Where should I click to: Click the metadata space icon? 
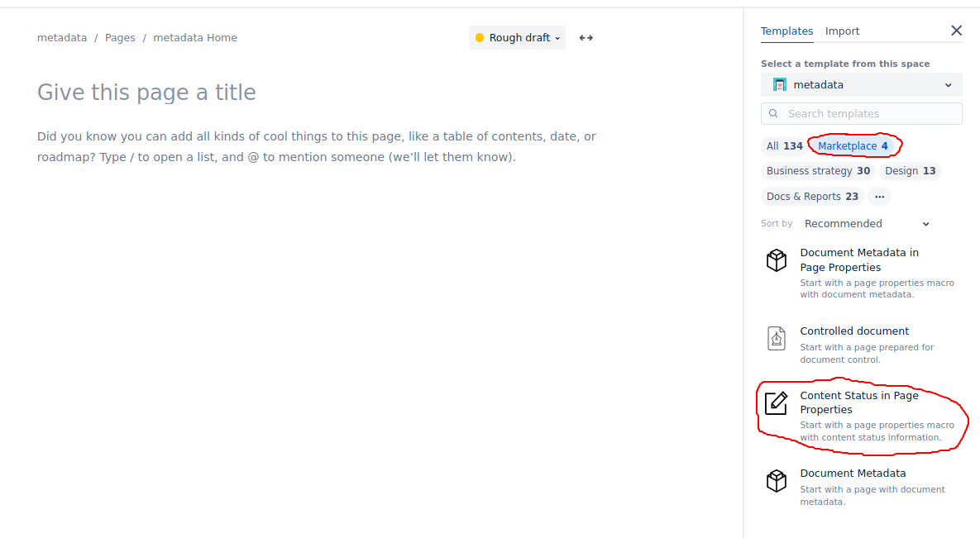point(778,83)
